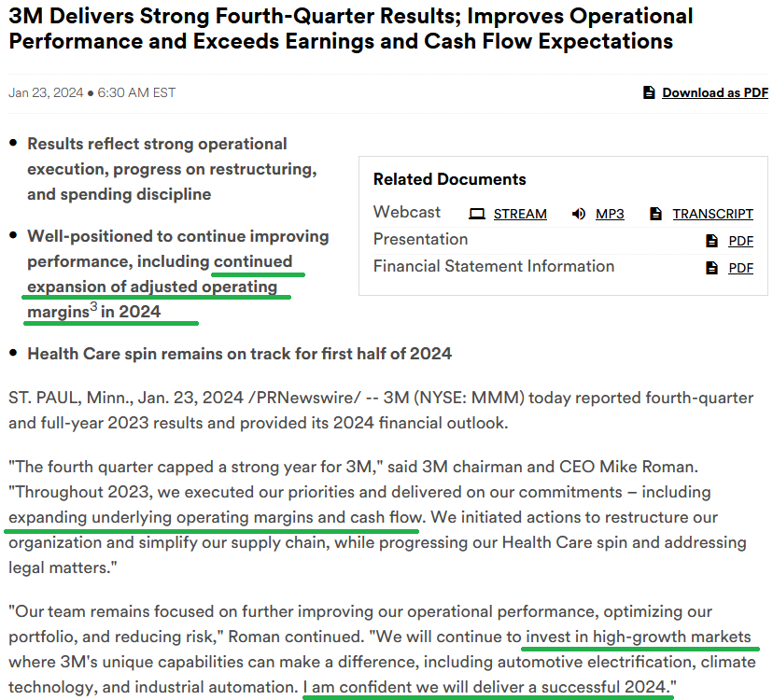
Task: Click the bullet line "Well-positioned to continue improving"
Action: click(x=178, y=236)
